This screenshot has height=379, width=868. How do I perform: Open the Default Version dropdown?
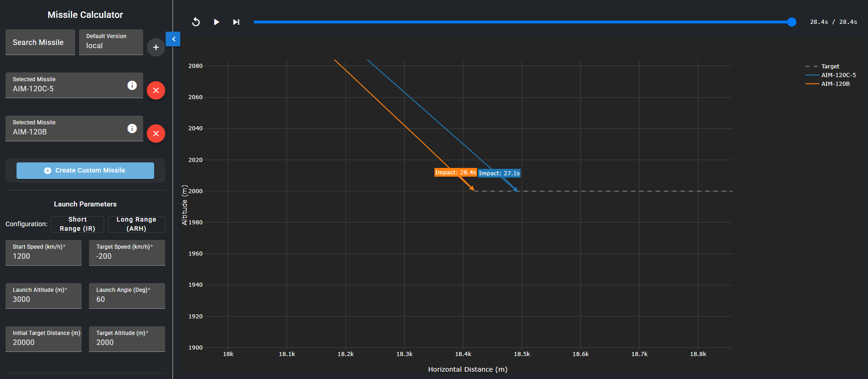click(x=111, y=42)
